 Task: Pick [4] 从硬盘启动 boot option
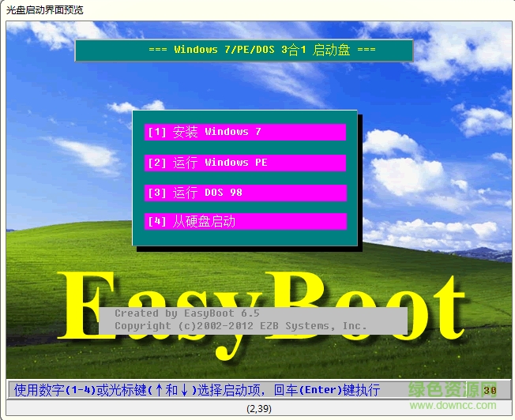(246, 221)
